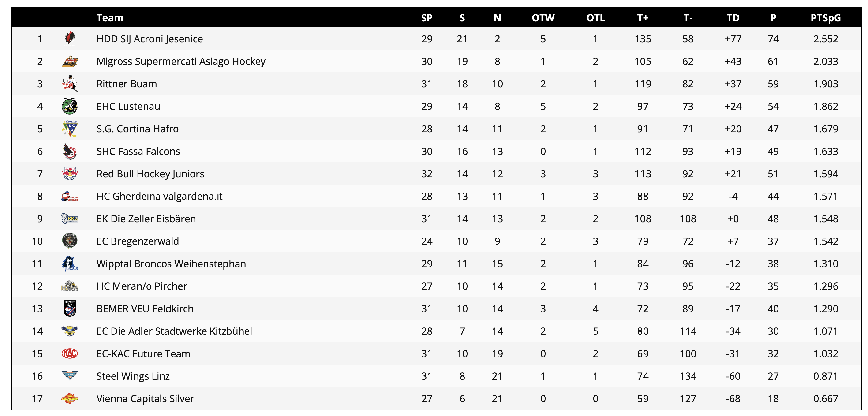Click the EC Bregenzerwald team name

click(138, 241)
